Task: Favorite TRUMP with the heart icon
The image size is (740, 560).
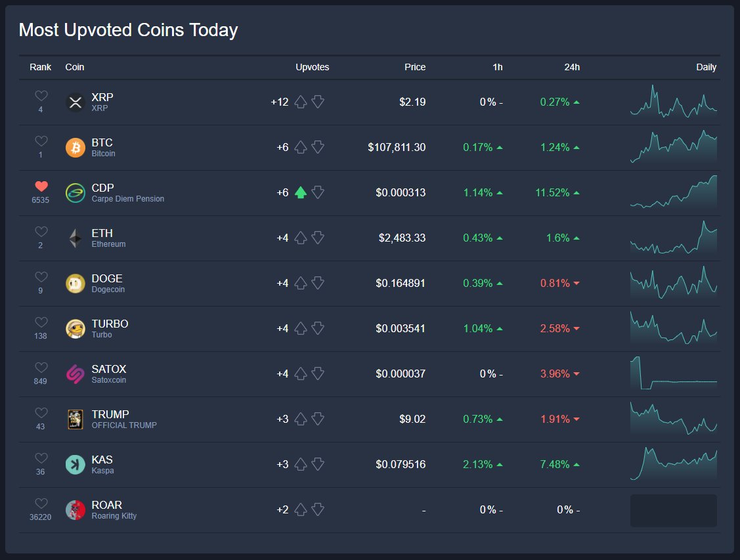Action: [x=41, y=413]
